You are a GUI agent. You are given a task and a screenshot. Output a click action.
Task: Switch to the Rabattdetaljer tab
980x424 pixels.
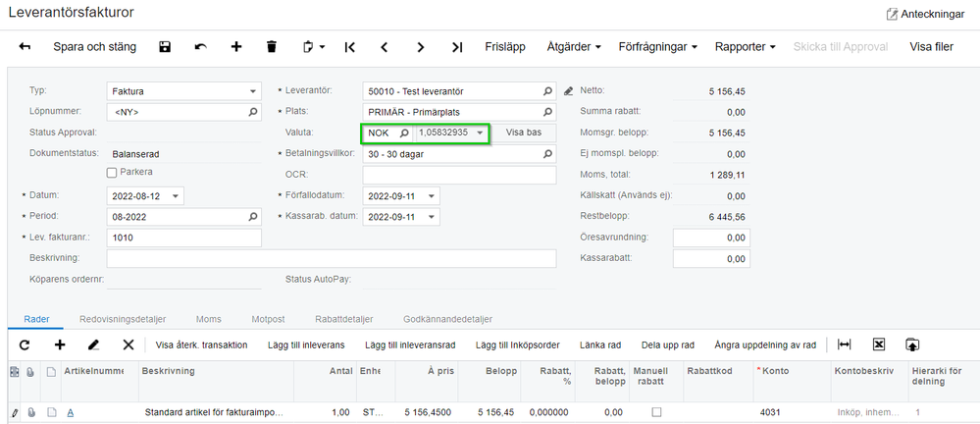coord(344,319)
